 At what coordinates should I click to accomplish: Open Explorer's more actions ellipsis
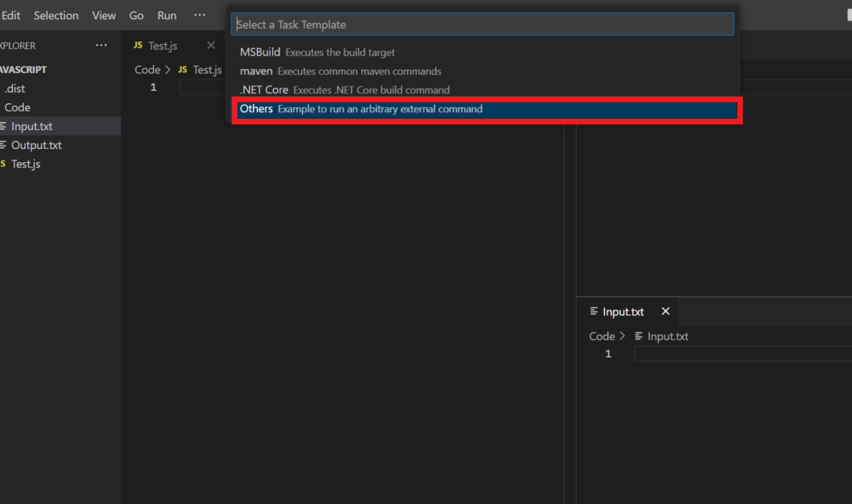coord(102,46)
